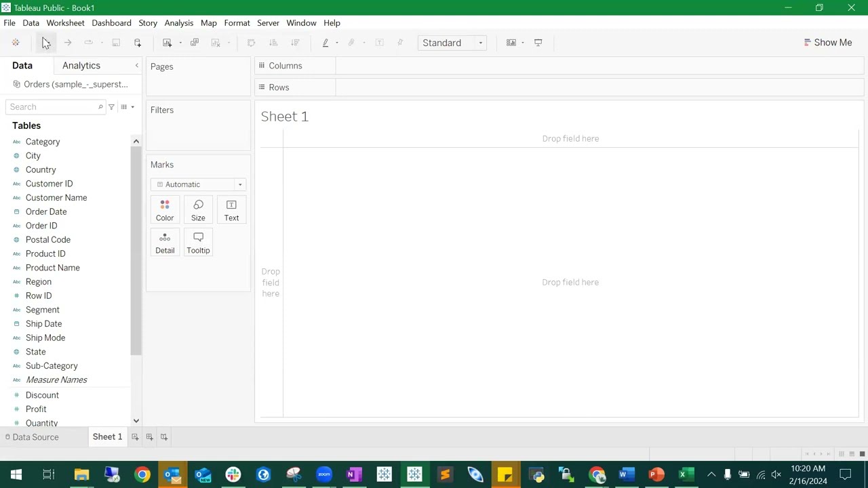Click the filter fields funnel icon
Screen dimensions: 868x488
(111, 107)
